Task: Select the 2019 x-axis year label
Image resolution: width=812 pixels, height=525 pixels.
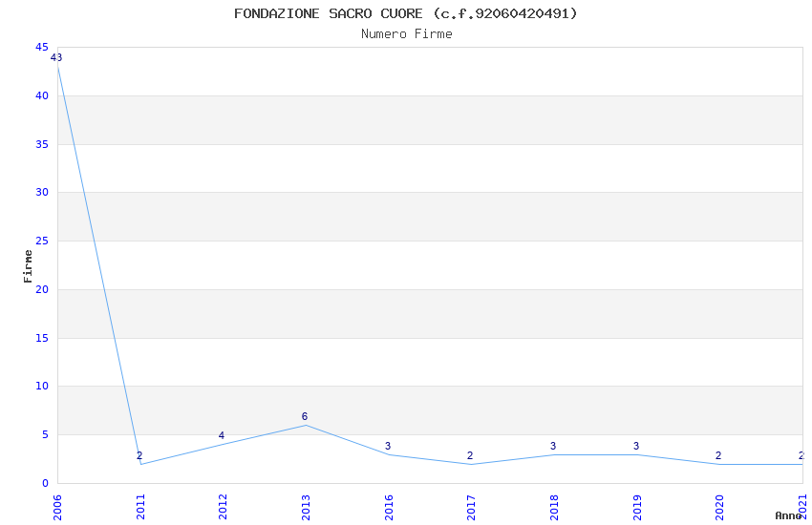Action: 637,508
